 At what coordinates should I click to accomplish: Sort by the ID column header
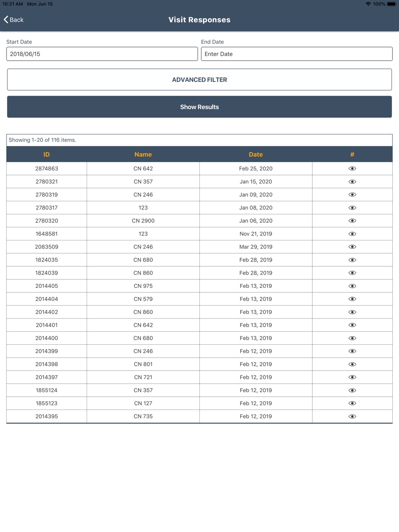coord(47,155)
